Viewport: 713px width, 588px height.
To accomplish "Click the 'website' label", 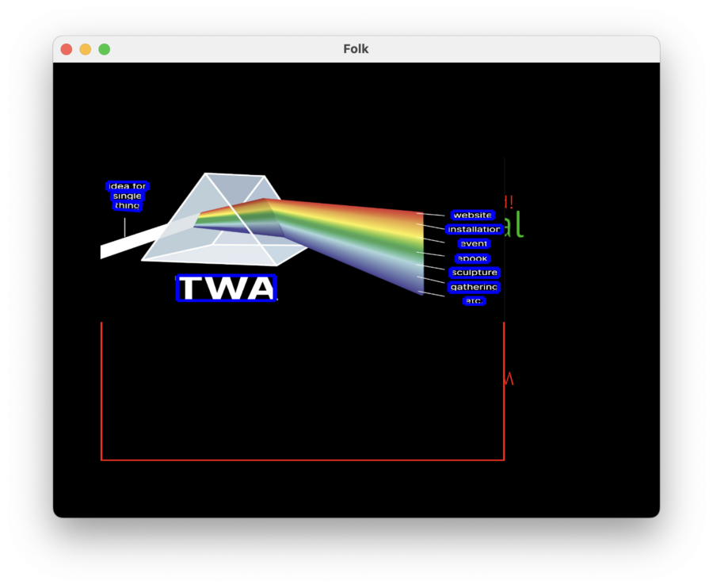I will tap(472, 215).
